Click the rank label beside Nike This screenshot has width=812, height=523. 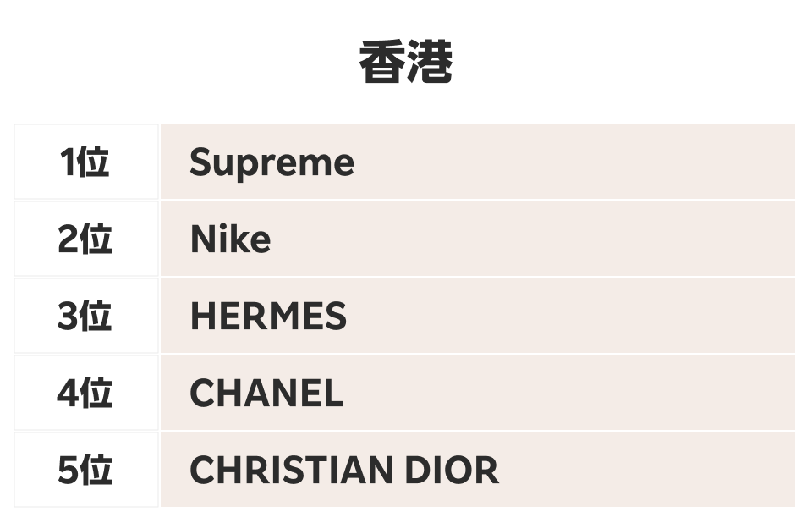click(85, 239)
